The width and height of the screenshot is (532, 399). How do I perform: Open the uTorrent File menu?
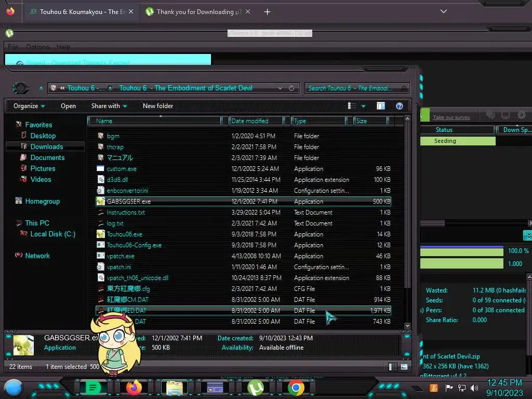(x=13, y=47)
